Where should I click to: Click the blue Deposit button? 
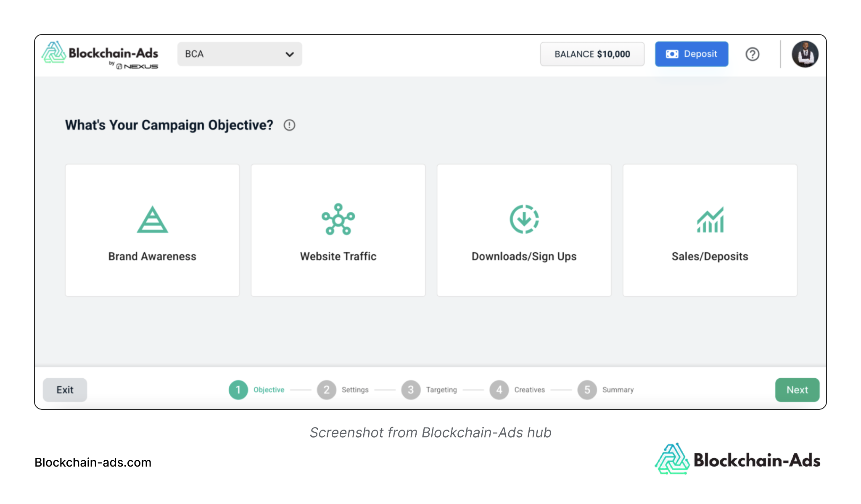pyautogui.click(x=692, y=54)
